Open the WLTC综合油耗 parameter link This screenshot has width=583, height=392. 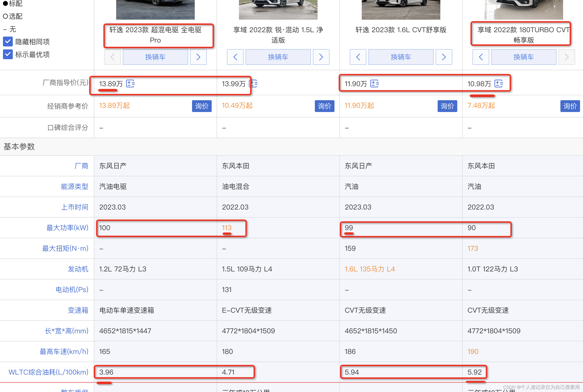click(48, 372)
